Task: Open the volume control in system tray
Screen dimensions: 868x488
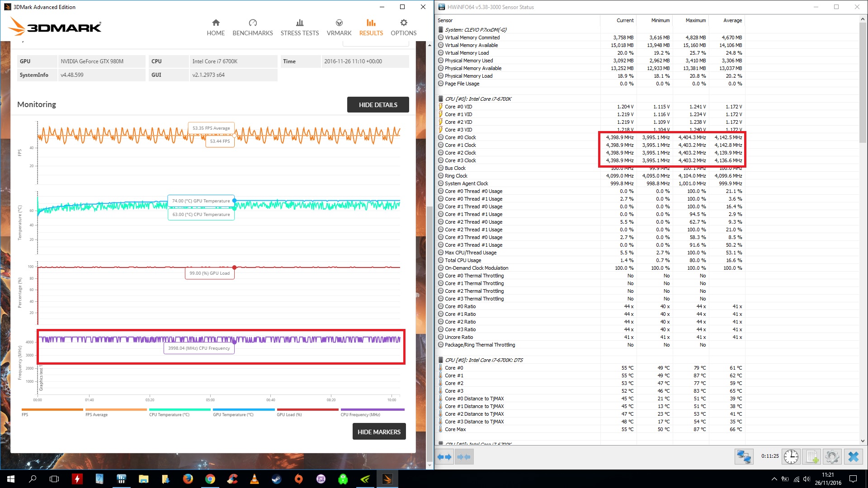Action: (x=807, y=479)
